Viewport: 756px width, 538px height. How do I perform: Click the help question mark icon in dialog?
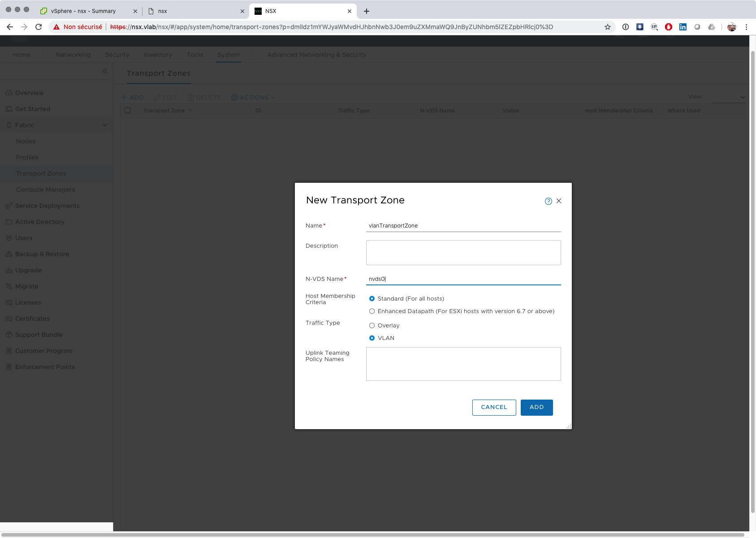point(548,201)
